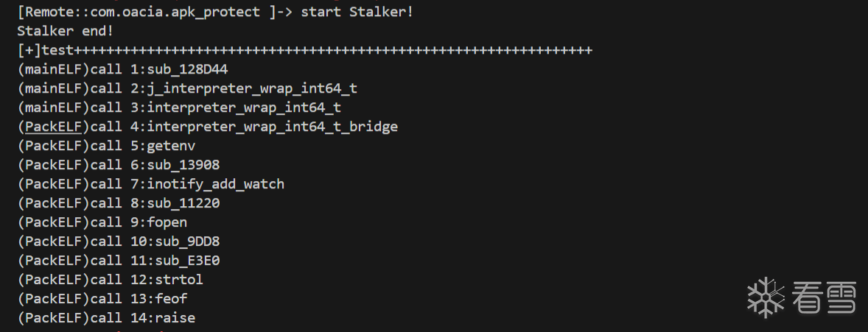
Task: Click the strtol call entry
Action: tap(179, 280)
